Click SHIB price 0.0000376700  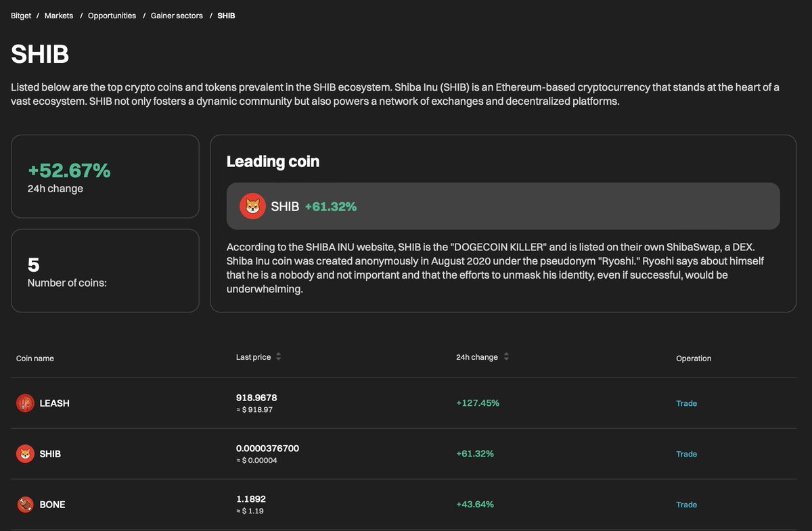(267, 448)
